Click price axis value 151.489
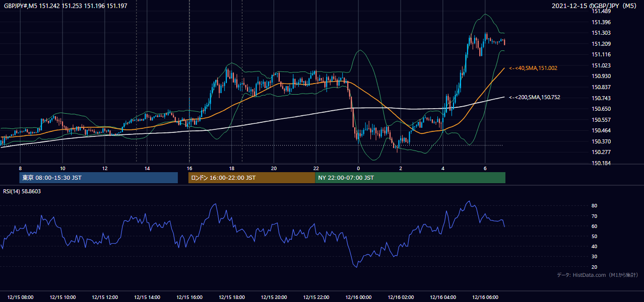 pyautogui.click(x=601, y=12)
